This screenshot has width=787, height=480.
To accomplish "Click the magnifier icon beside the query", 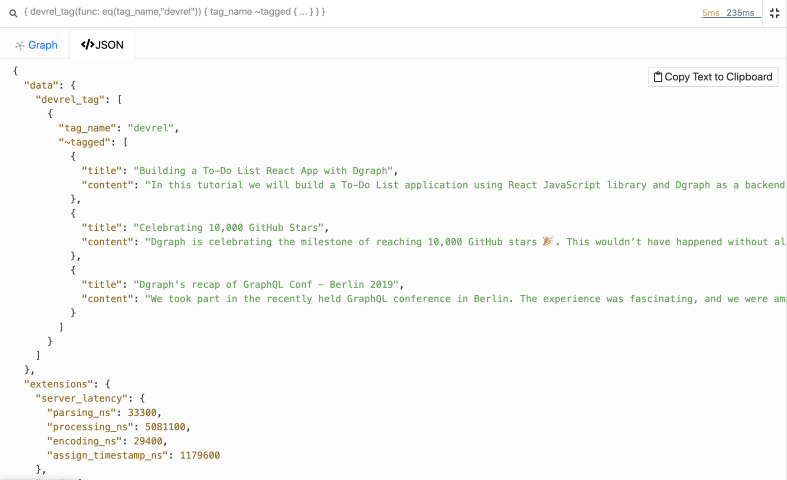I will pyautogui.click(x=12, y=12).
